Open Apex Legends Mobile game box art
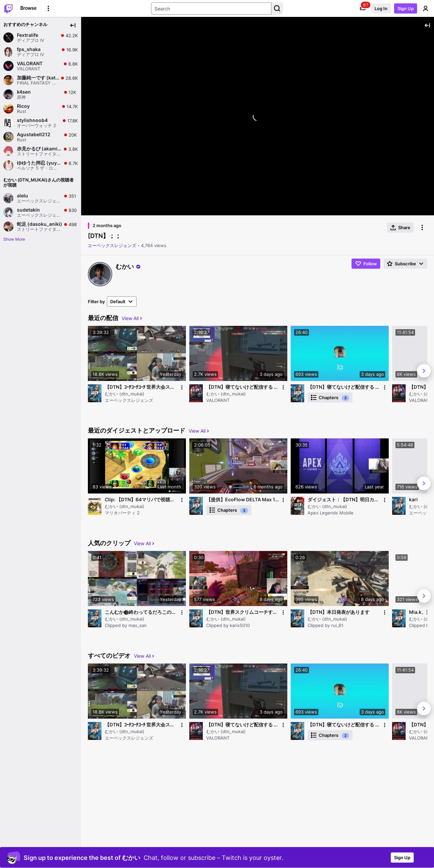Image resolution: width=434 pixels, height=868 pixels. (297, 506)
